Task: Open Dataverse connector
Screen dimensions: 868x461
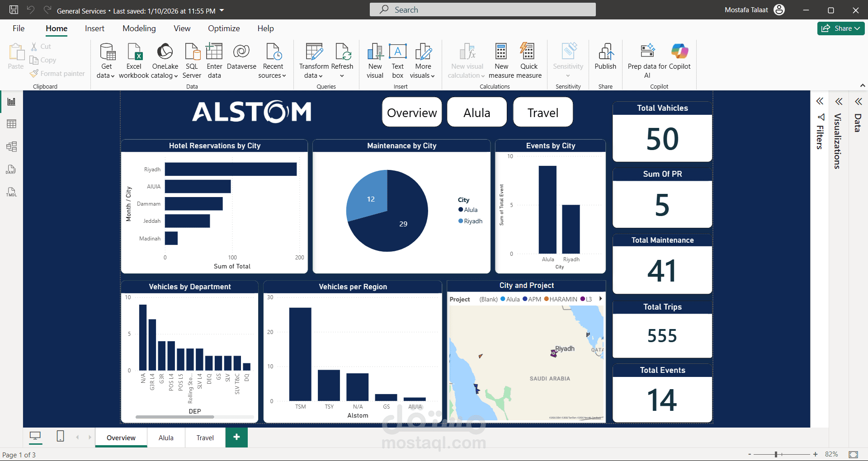Action: point(241,57)
